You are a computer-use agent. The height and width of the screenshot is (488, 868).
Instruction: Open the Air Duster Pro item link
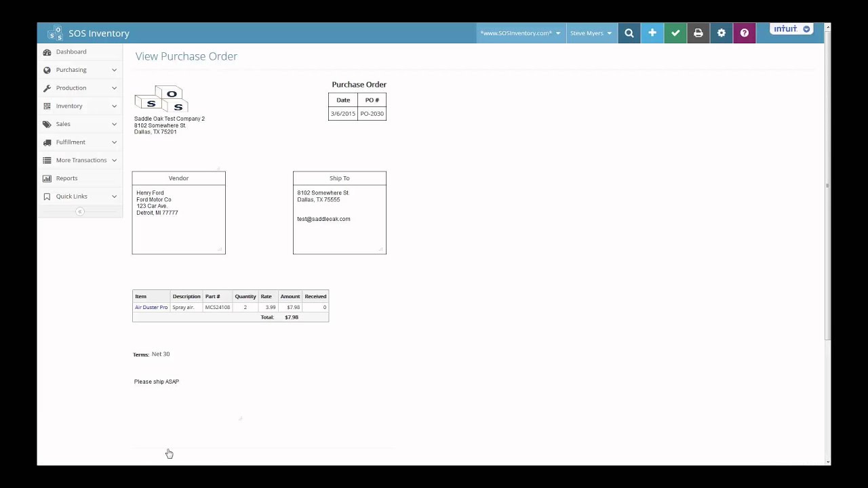(x=151, y=308)
